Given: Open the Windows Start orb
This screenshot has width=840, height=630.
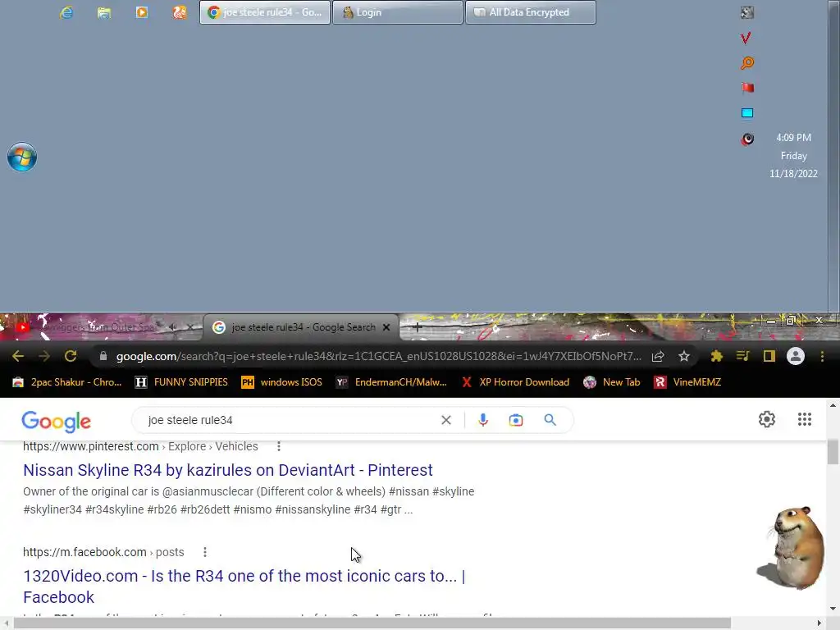Looking at the screenshot, I should (22, 157).
